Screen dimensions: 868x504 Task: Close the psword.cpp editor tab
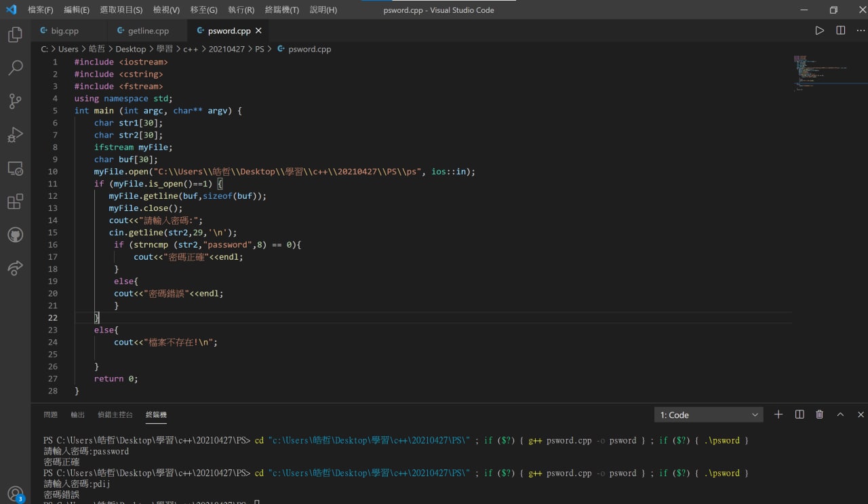[x=258, y=31]
